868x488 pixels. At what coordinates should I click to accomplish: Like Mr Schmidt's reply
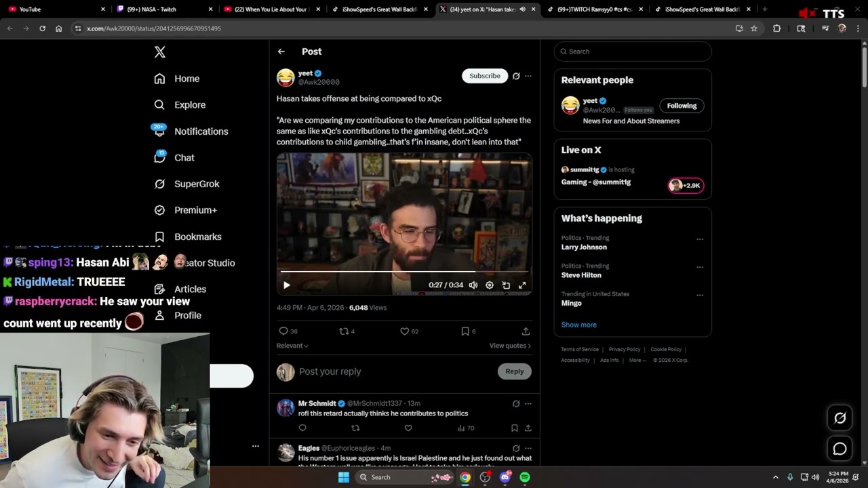pyautogui.click(x=408, y=428)
